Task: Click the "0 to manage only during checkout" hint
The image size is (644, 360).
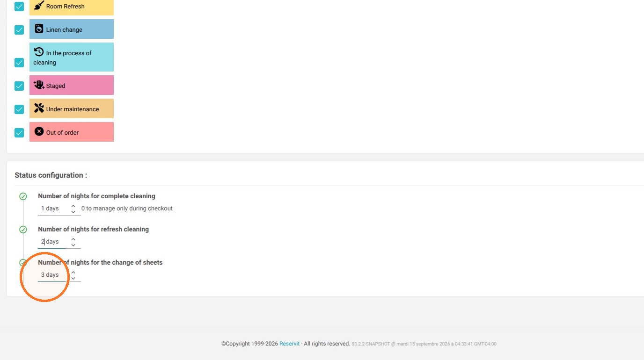Action: tap(127, 209)
